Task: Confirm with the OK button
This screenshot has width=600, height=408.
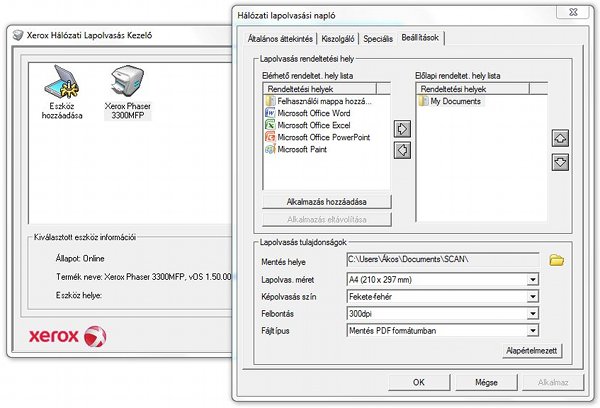Action: [x=419, y=382]
